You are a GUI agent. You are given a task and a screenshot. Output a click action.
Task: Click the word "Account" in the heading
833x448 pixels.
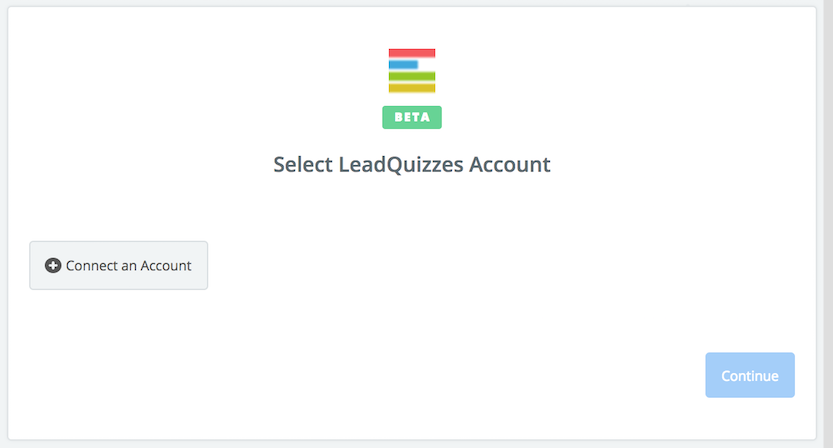tap(509, 164)
